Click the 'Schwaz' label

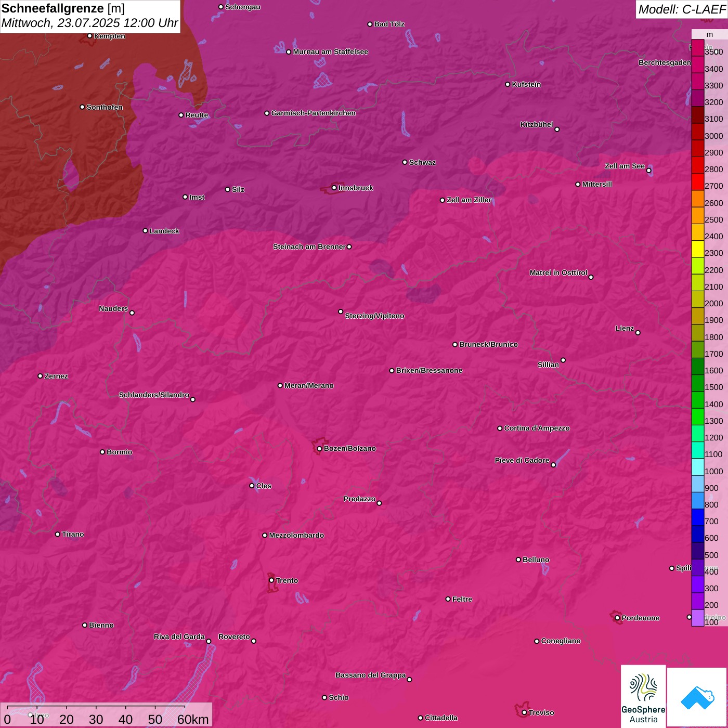422,162
